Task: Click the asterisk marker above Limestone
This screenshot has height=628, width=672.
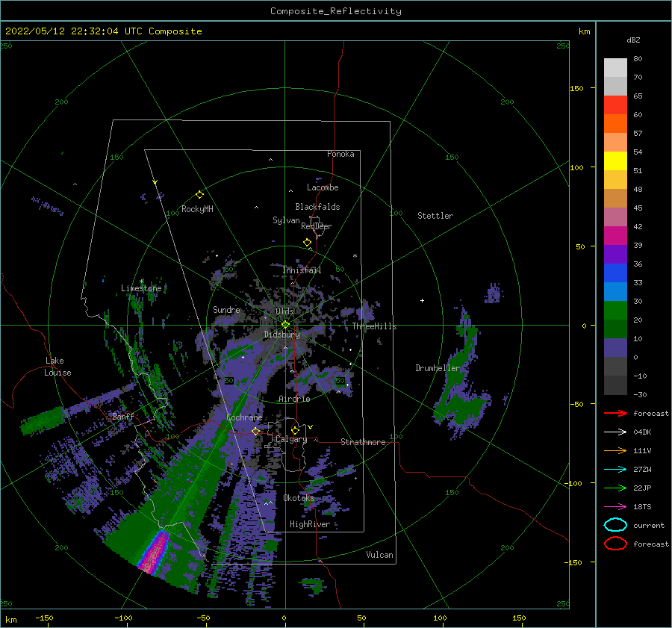Action: pos(142,282)
